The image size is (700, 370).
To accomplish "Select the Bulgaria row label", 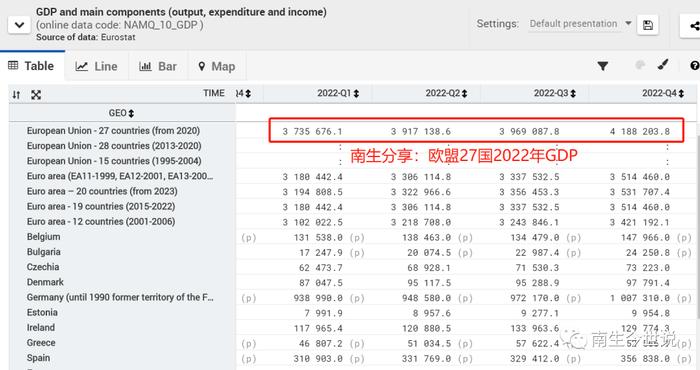I will 43,252.
